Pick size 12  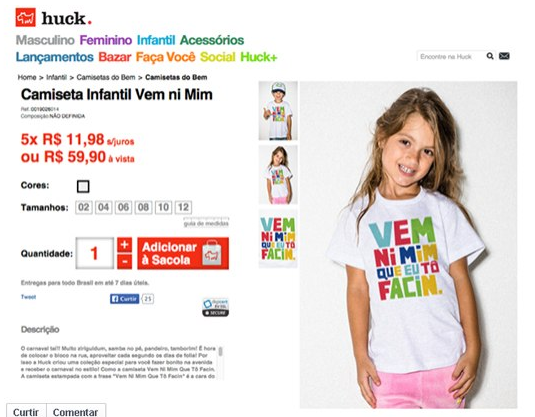(183, 207)
